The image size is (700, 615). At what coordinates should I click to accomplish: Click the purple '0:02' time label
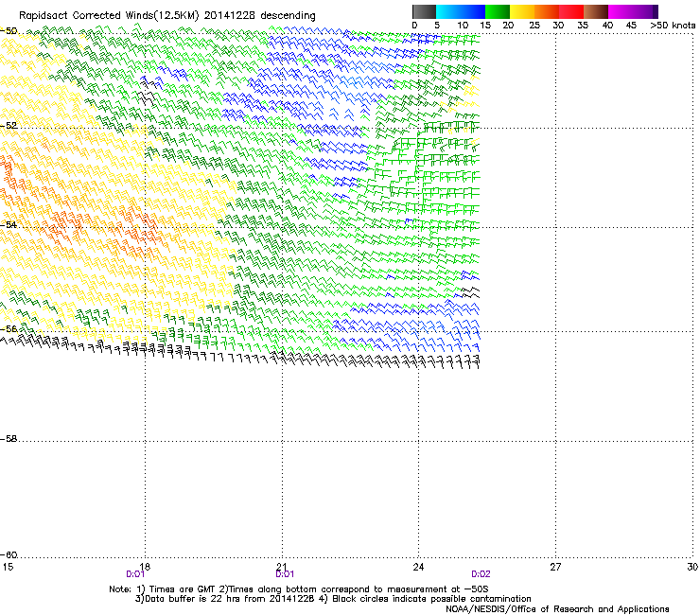pos(481,574)
